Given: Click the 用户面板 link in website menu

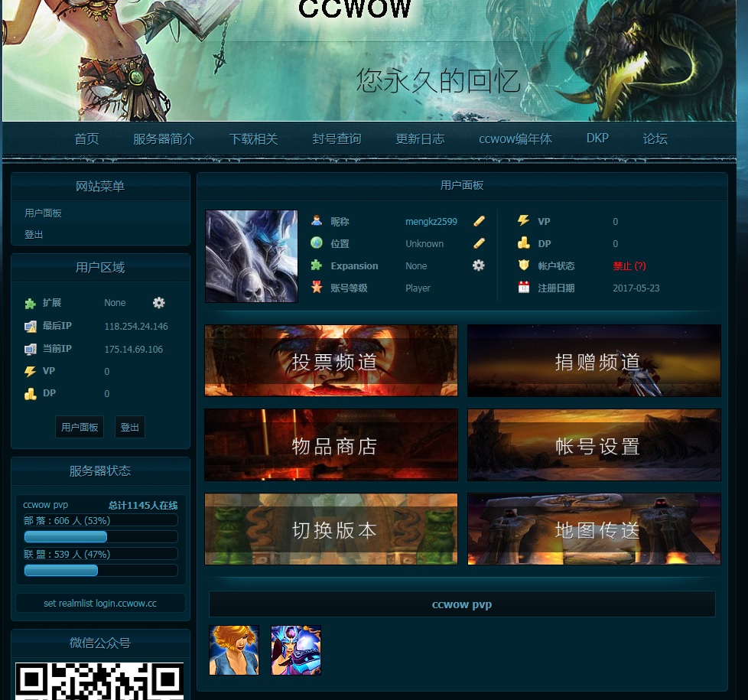Looking at the screenshot, I should point(43,213).
